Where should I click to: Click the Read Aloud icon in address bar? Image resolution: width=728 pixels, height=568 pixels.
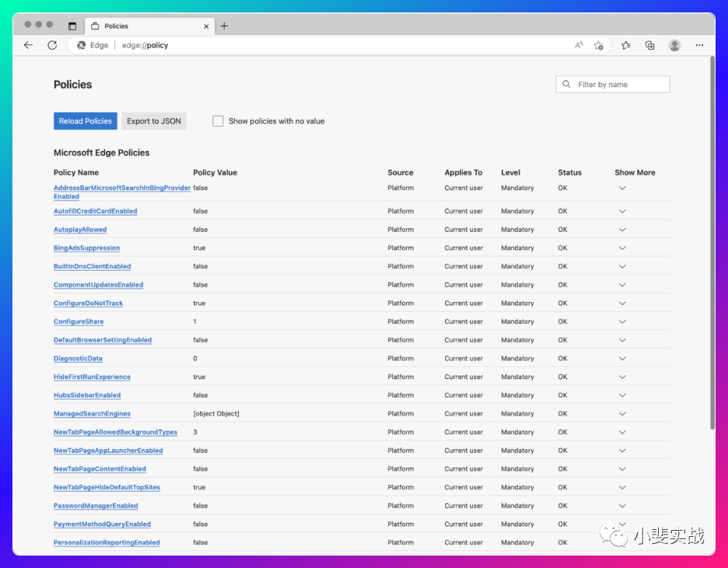579,45
